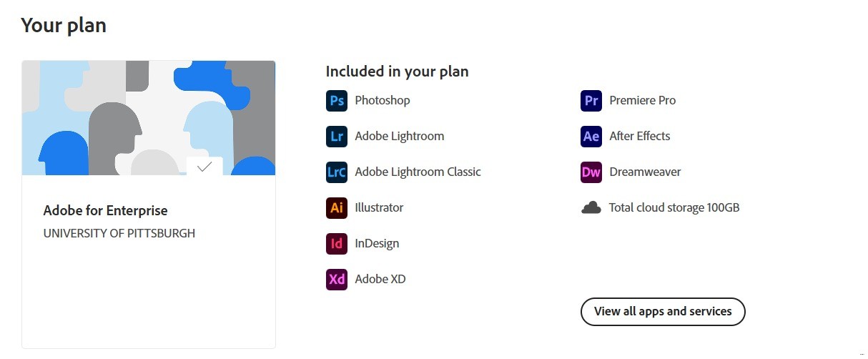This screenshot has height=359, width=868.
Task: Select the Adobe for Enterprise plan title
Action: [x=105, y=211]
